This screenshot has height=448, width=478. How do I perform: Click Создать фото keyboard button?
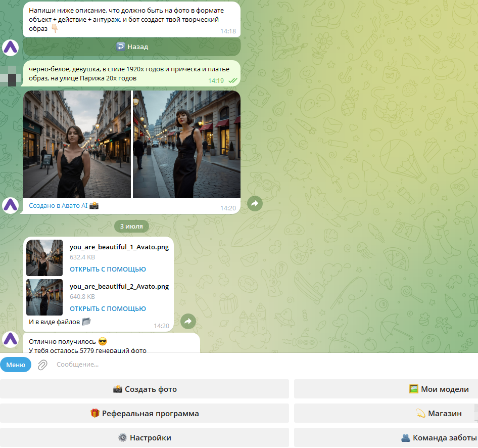click(145, 389)
